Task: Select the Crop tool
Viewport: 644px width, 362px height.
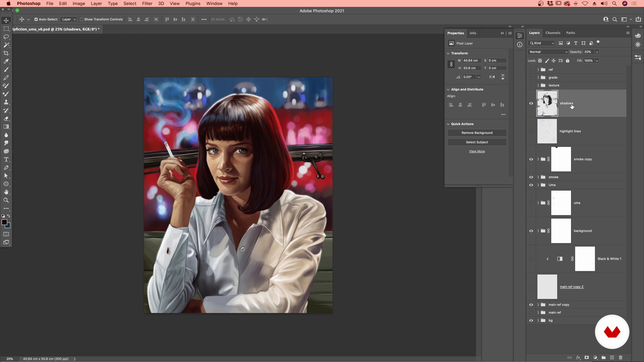Action: 6,53
